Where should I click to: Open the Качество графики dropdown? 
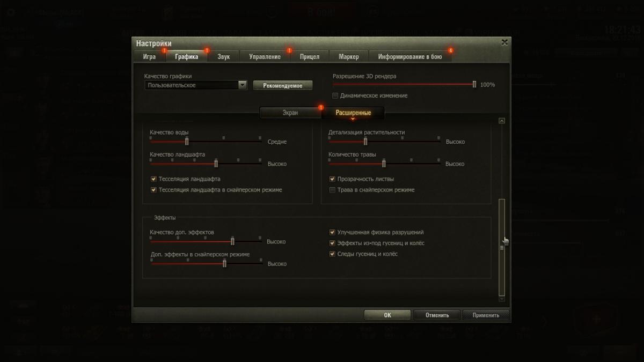tap(196, 85)
